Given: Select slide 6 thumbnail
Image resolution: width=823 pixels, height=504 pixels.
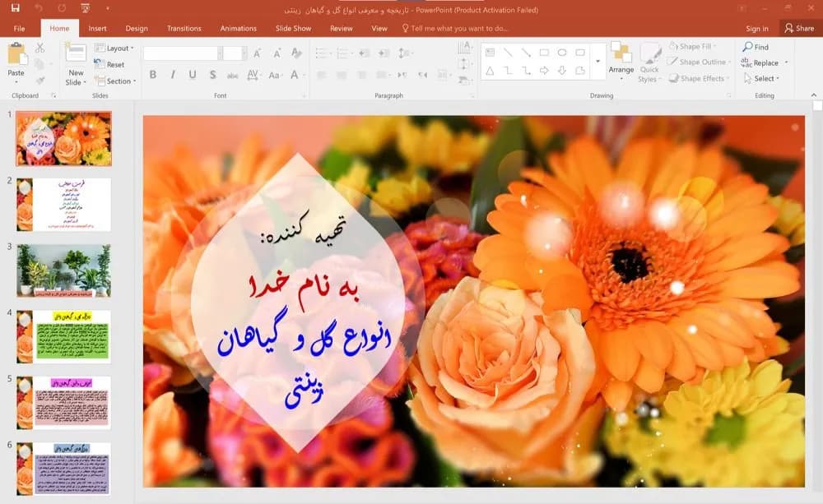Looking at the screenshot, I should tap(63, 469).
